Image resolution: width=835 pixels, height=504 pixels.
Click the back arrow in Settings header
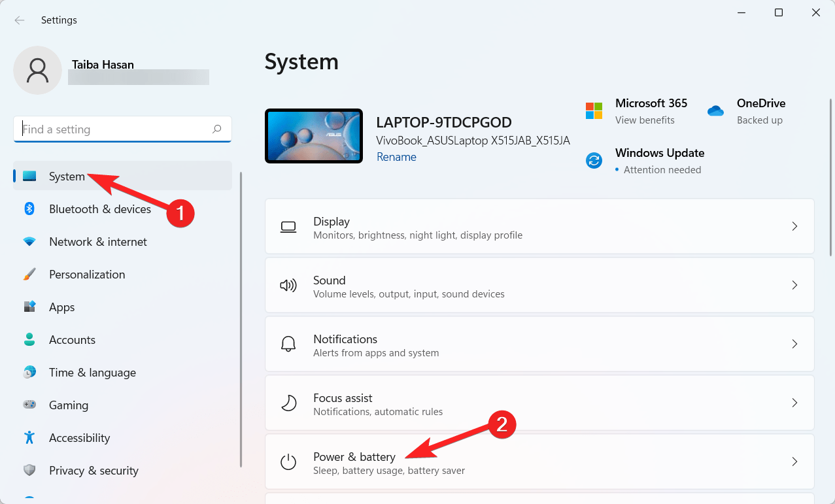[20, 20]
